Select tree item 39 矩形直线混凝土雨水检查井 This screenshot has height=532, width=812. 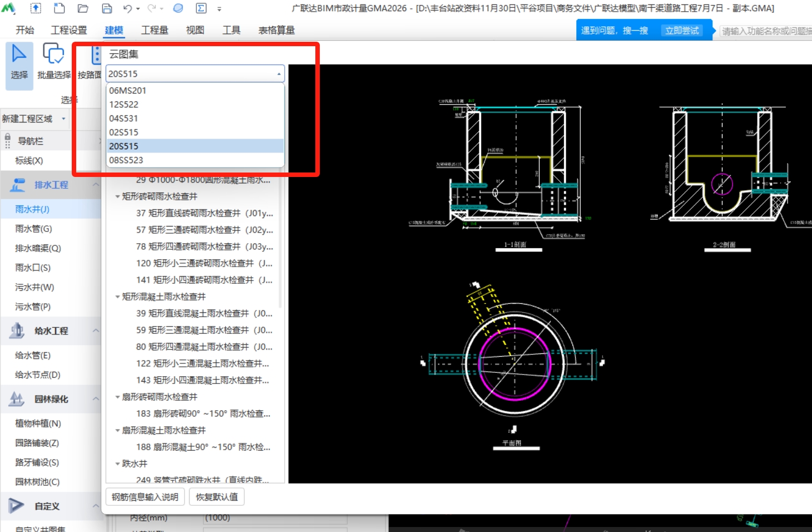pyautogui.click(x=205, y=313)
